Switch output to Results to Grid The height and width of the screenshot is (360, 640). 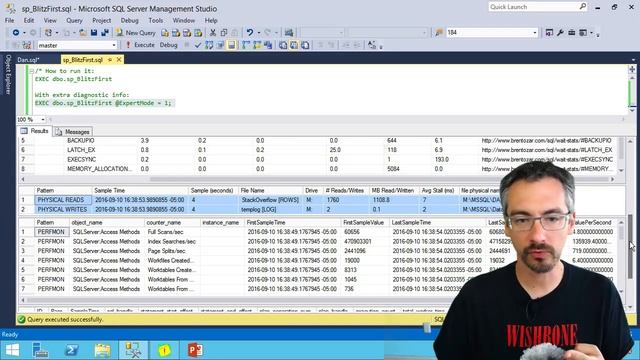pyautogui.click(x=294, y=45)
